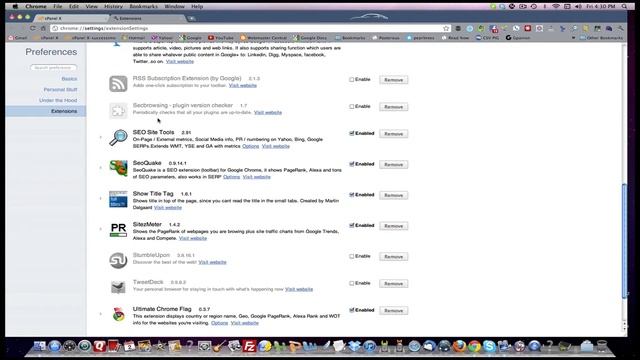Viewport: 640px width, 360px height.
Task: Open the calendar icon in the dock
Action: [x=129, y=346]
